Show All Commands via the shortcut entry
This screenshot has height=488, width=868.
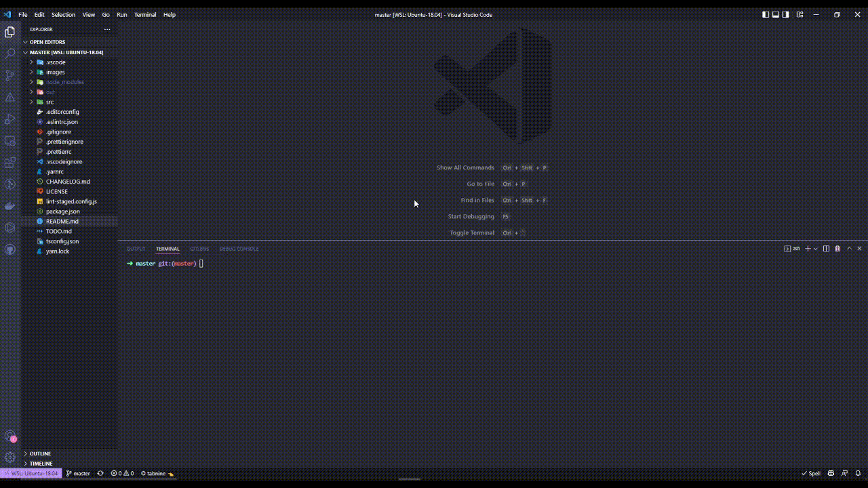(x=465, y=167)
